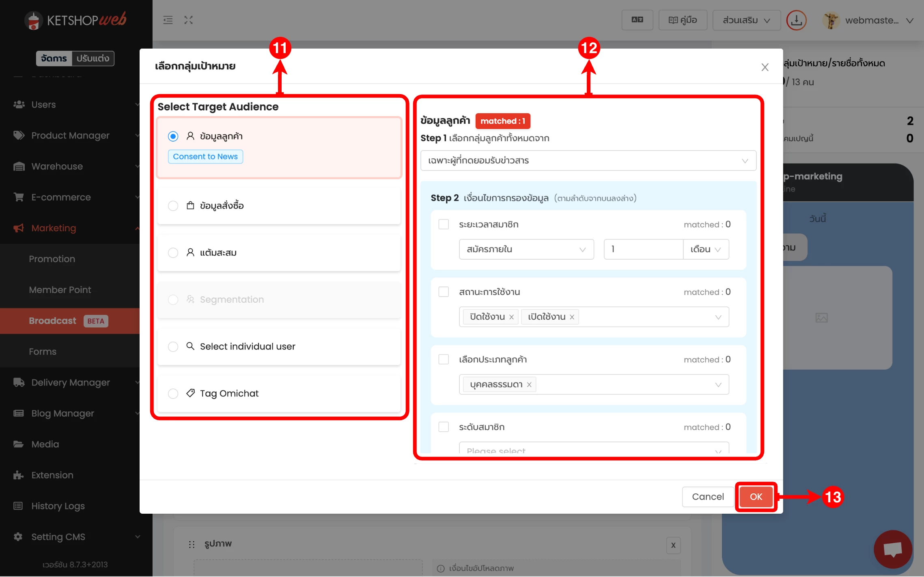Select the Tag Omichat radio option
The image size is (924, 577).
tap(173, 394)
